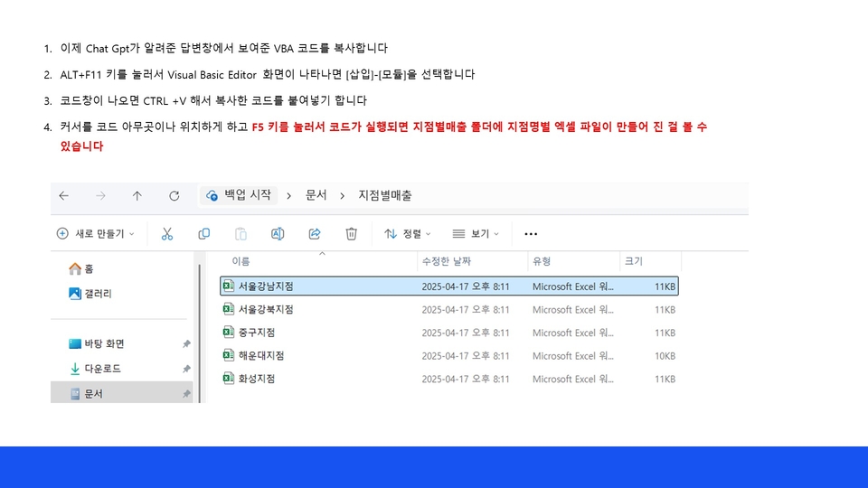
Task: Click the pin icon next to 바탕 화면
Action: [186, 344]
